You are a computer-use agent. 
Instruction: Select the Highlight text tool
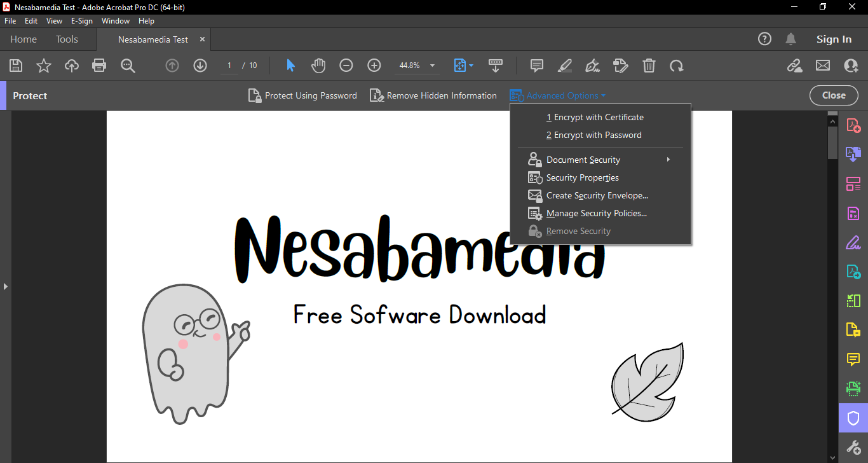coord(564,66)
